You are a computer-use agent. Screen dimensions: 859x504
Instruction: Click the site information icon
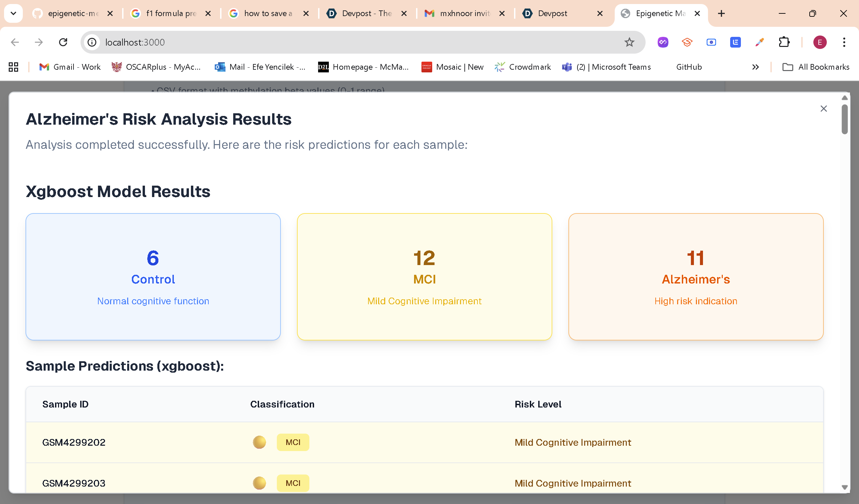tap(92, 42)
